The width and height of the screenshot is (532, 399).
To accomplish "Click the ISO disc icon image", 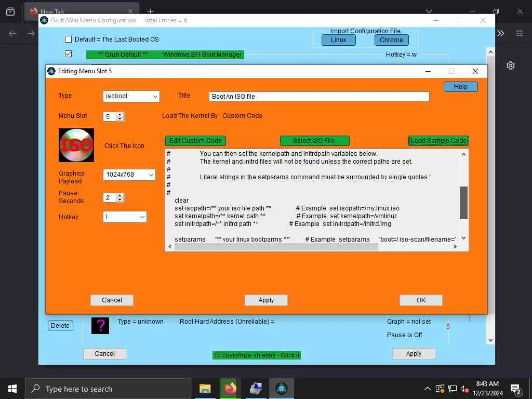I will coord(76,145).
